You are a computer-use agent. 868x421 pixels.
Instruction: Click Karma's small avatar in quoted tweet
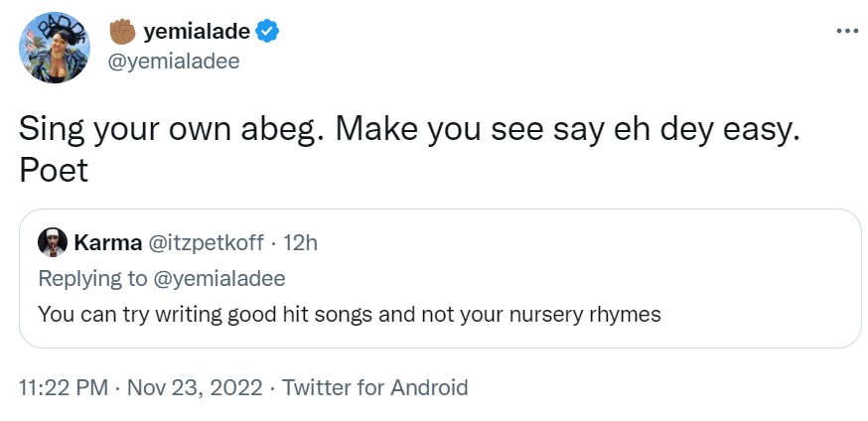click(x=52, y=241)
